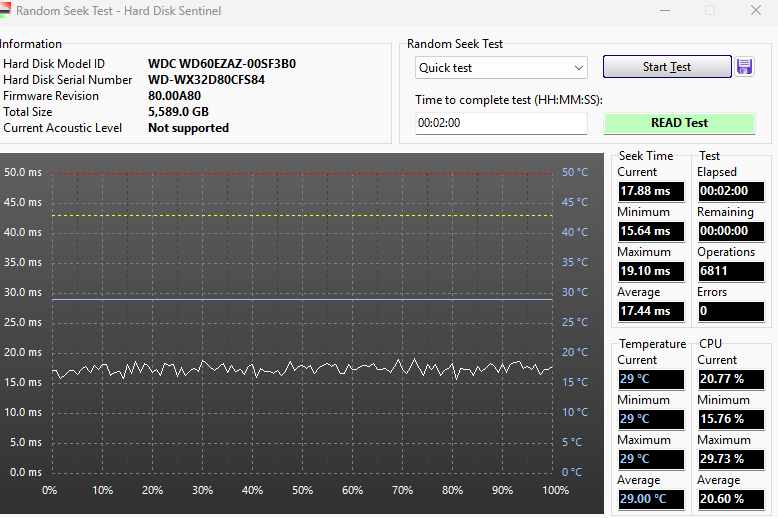Click current seek time 17.88 ms

pos(651,191)
